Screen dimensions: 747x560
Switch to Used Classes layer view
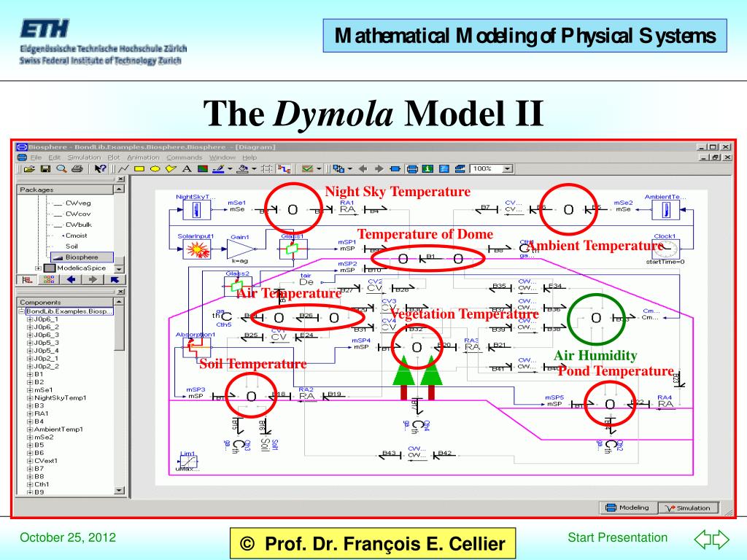coord(460,168)
